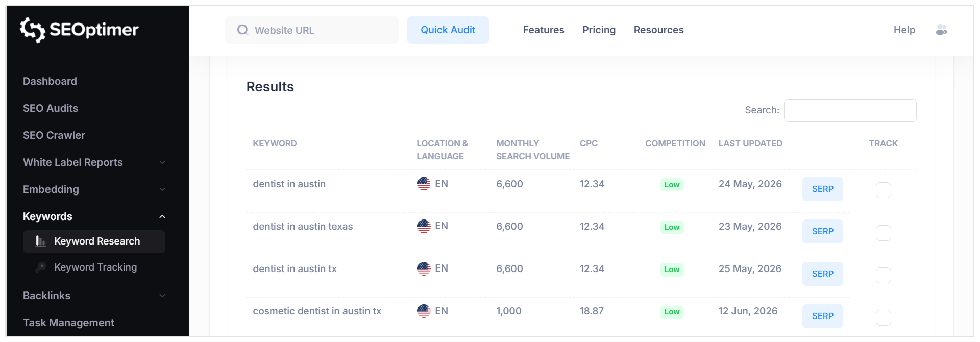The image size is (980, 342).
Task: Click the Keyword Research bar chart icon
Action: click(41, 241)
